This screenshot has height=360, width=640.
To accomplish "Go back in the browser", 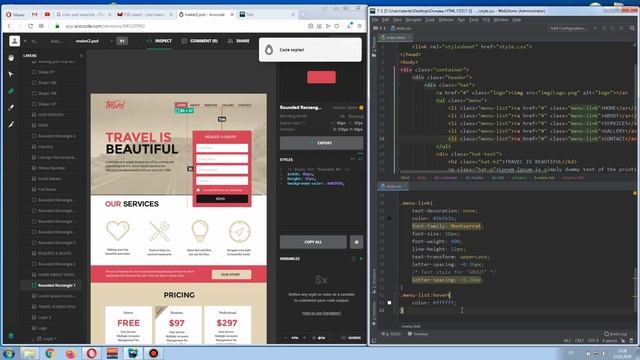I will 9,26.
